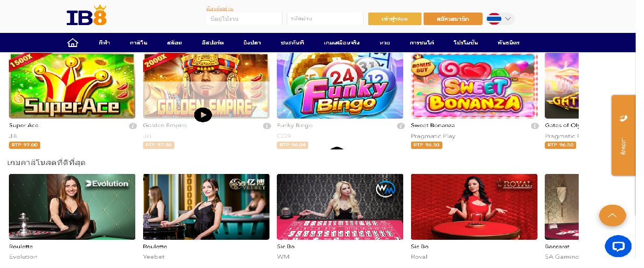Open the orange phone contact side tab
This screenshot has width=644, height=268.
(623, 135)
